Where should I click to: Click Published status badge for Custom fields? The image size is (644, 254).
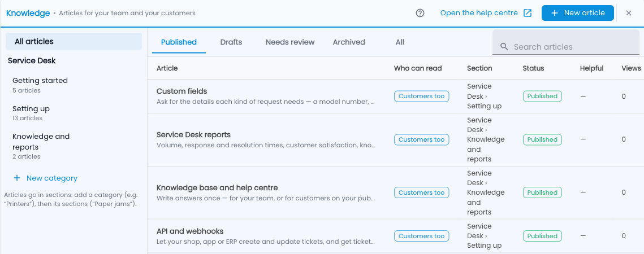pos(542,96)
